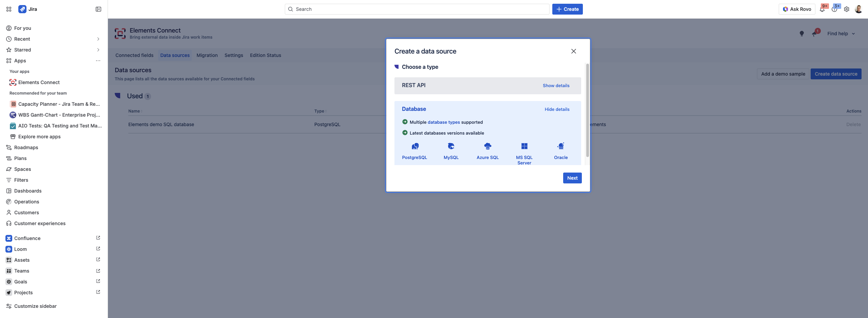Switch to Settings tab
Screen dimensions: 868x318
pos(234,55)
